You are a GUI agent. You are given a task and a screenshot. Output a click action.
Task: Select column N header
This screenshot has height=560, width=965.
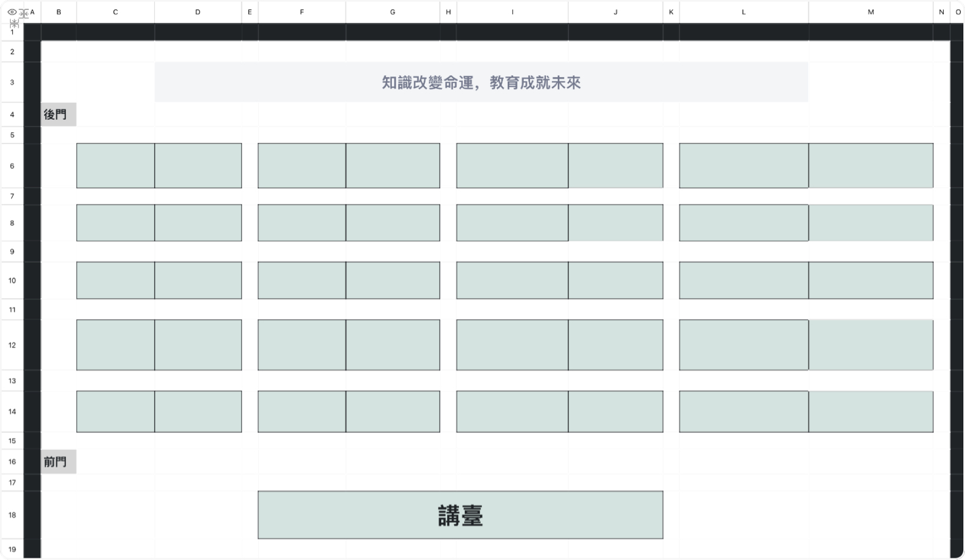click(x=941, y=12)
